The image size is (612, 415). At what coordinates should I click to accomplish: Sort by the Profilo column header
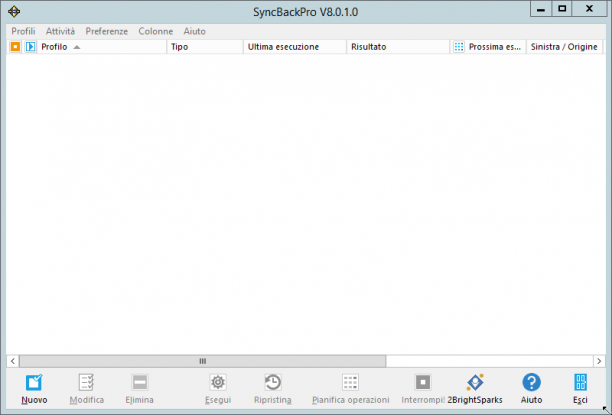(x=101, y=47)
